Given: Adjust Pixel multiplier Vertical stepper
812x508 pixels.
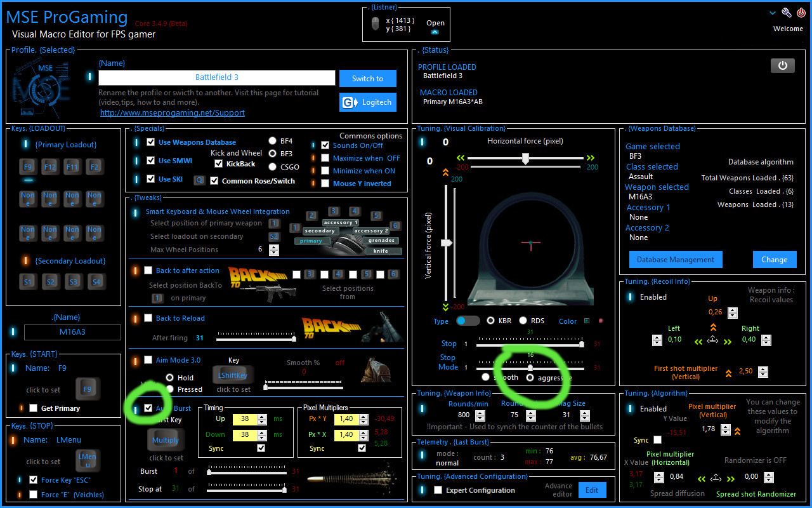Looking at the screenshot, I should click(x=726, y=430).
